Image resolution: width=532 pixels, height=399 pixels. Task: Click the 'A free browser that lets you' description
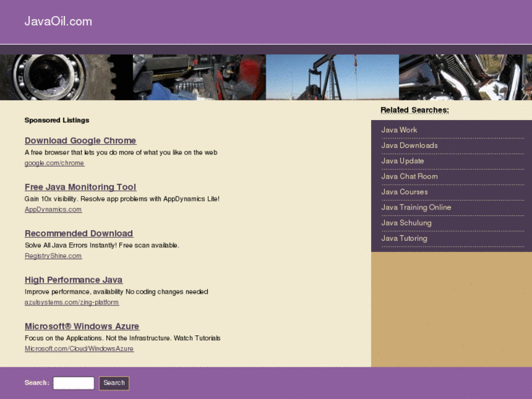pos(121,152)
